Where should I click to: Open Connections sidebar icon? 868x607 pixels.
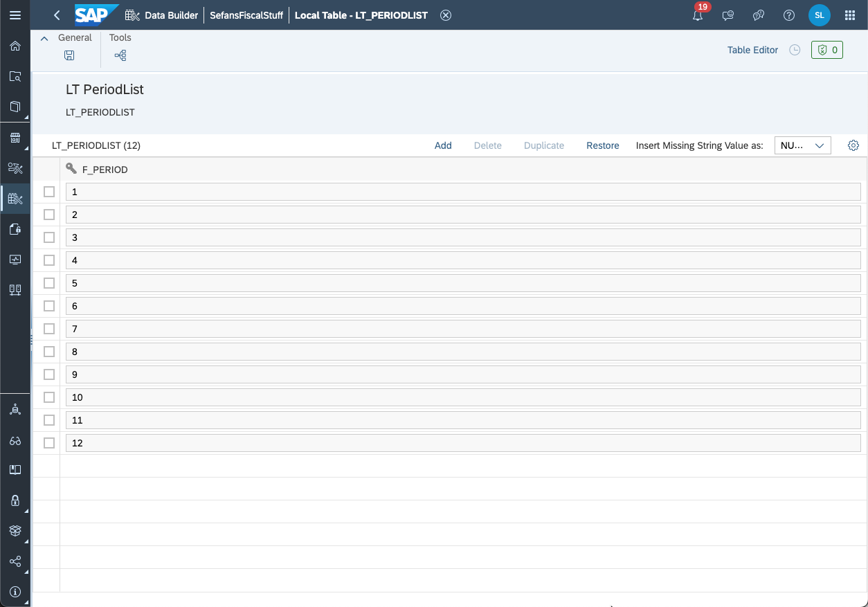[x=15, y=290]
